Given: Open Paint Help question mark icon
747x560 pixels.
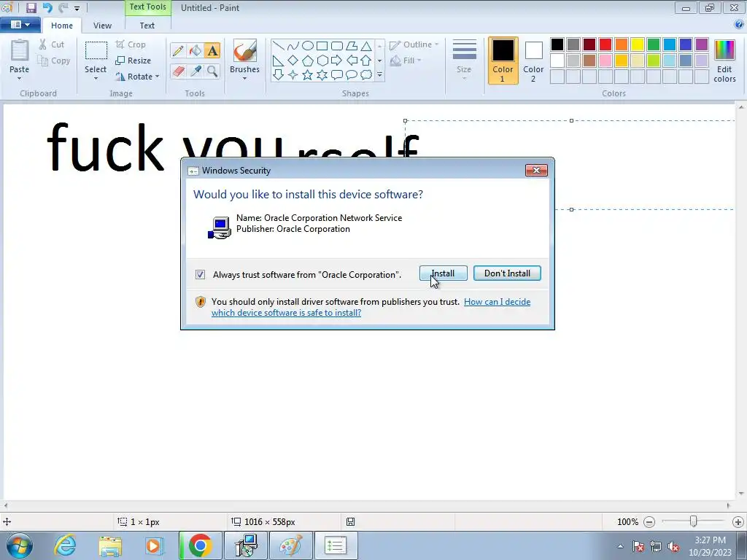Looking at the screenshot, I should click(739, 24).
